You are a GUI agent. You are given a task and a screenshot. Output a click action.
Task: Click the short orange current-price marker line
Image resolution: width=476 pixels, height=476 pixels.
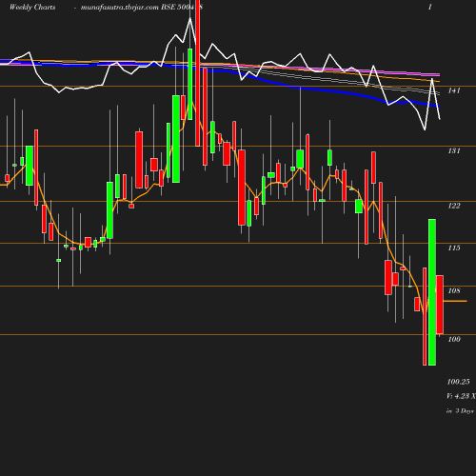coord(455,301)
